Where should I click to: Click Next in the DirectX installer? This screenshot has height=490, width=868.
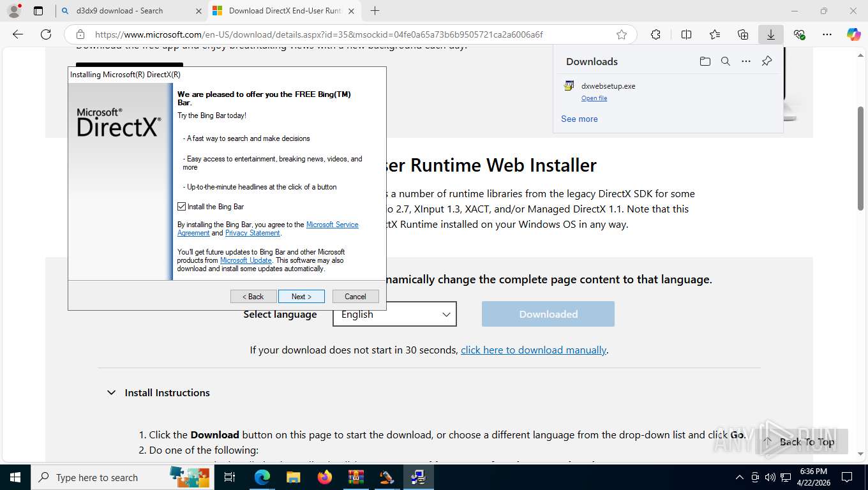tap(301, 297)
